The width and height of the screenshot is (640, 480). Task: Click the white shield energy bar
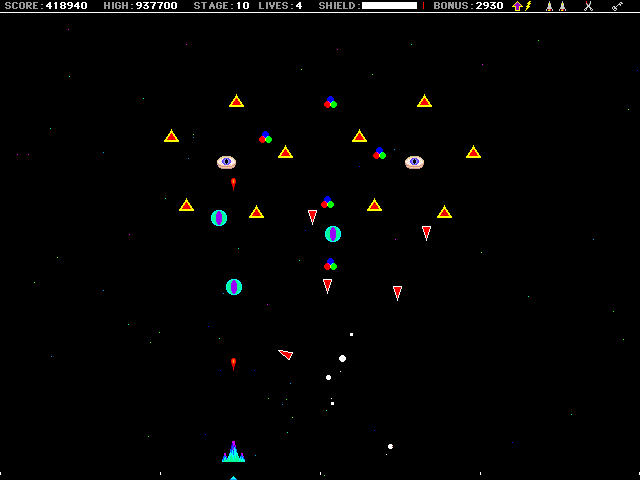click(389, 6)
